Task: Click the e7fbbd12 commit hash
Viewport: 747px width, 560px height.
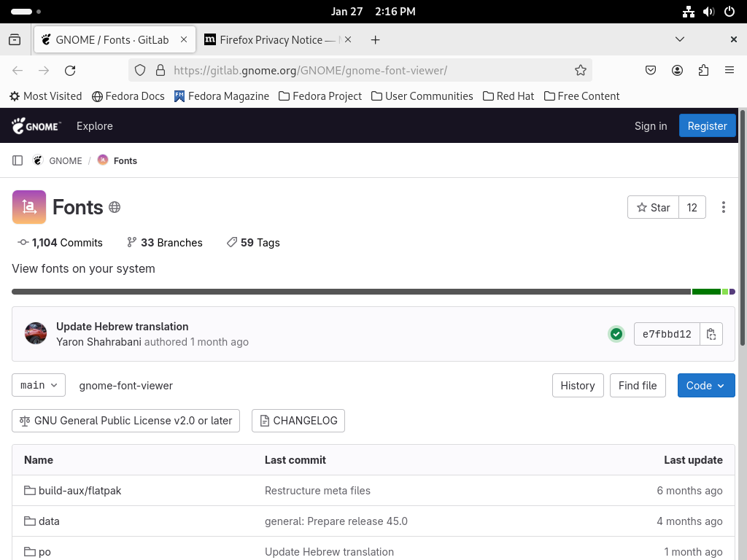Action: click(667, 334)
